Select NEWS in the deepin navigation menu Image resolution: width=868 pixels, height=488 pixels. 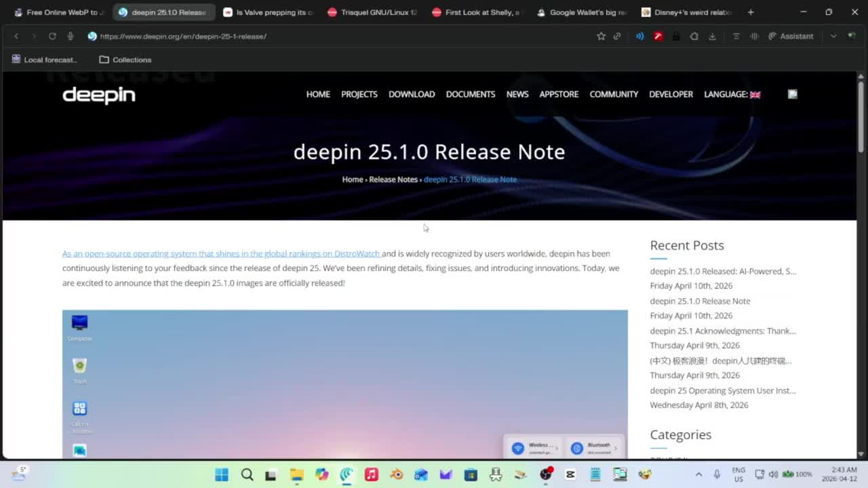click(x=517, y=94)
